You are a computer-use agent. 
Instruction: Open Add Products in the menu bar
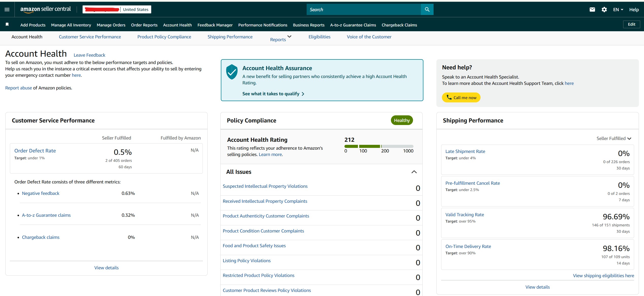click(33, 25)
